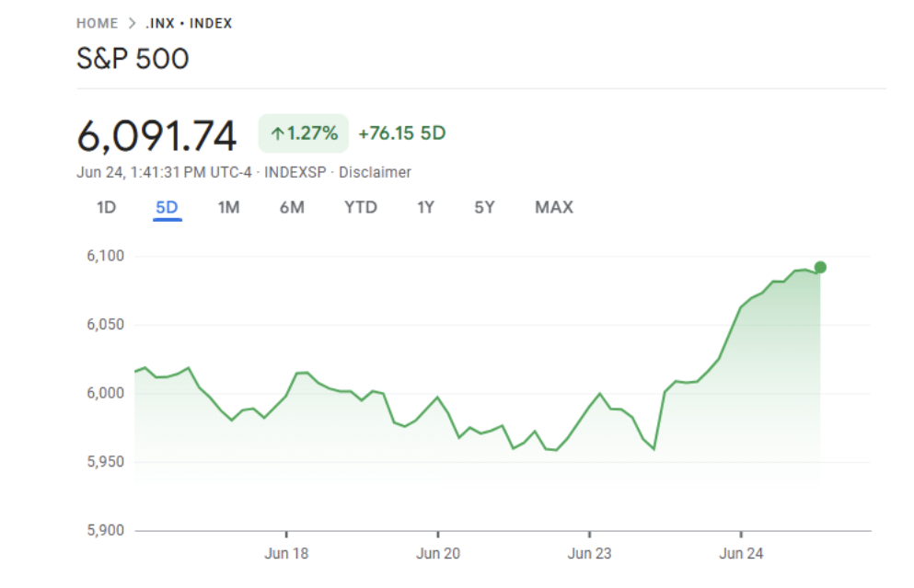Click the 6,091.74 index value
The image size is (914, 588).
(156, 136)
